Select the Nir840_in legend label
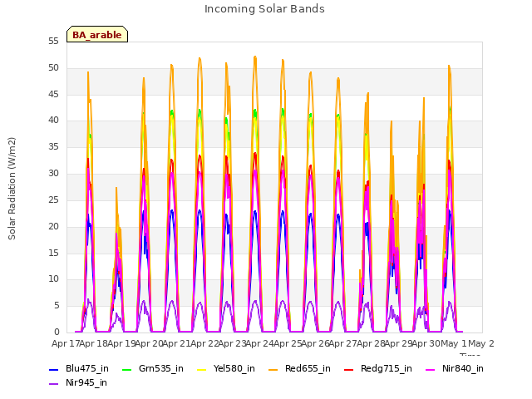Viewport: 532px width, 399px height. point(463,368)
